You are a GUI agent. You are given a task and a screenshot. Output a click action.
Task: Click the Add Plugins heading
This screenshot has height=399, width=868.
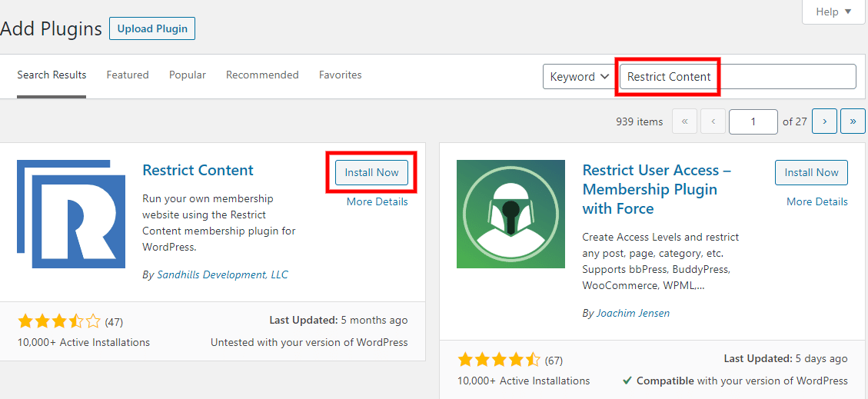click(51, 28)
